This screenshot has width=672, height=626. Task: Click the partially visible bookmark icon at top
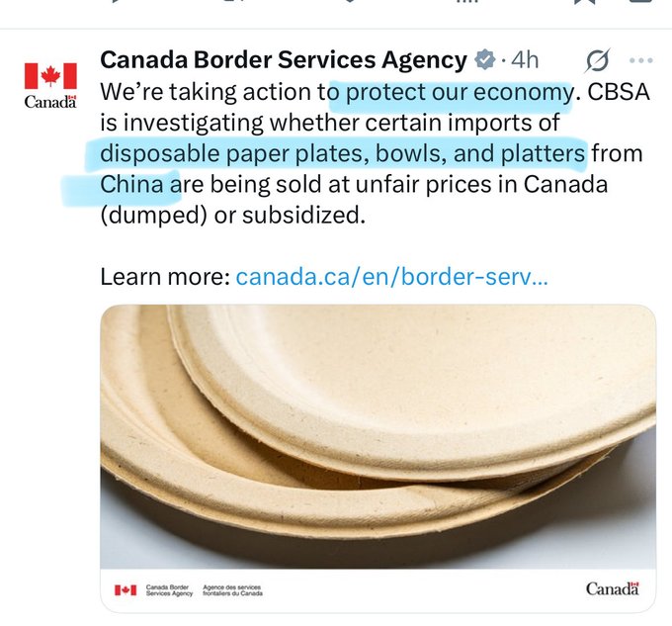pos(584,4)
